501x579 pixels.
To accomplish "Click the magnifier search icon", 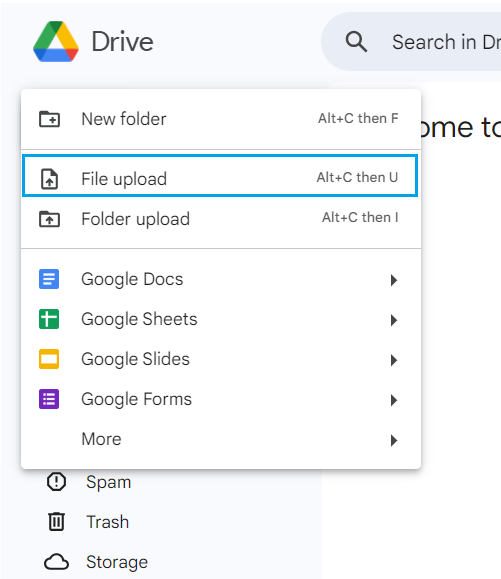I will (x=356, y=41).
